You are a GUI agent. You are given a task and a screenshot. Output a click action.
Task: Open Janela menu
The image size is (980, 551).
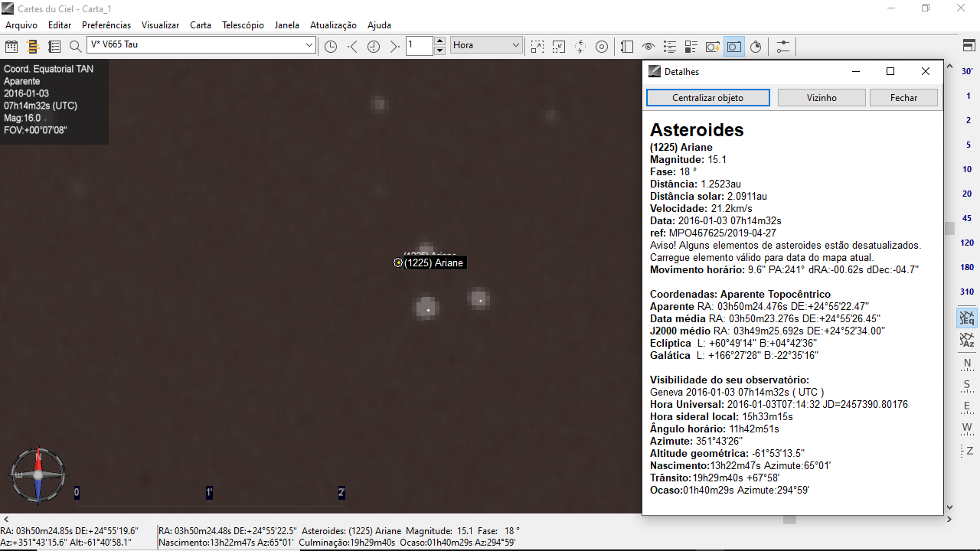pos(287,25)
